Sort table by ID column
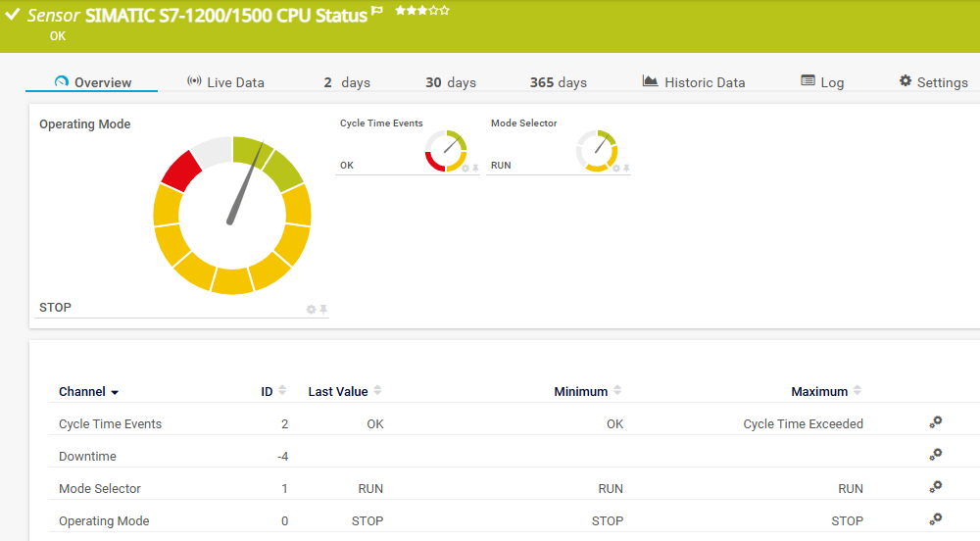This screenshot has width=980, height=541. tap(273, 392)
